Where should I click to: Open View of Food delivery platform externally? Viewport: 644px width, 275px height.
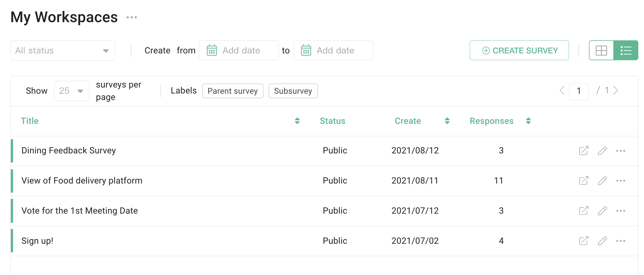point(584,181)
